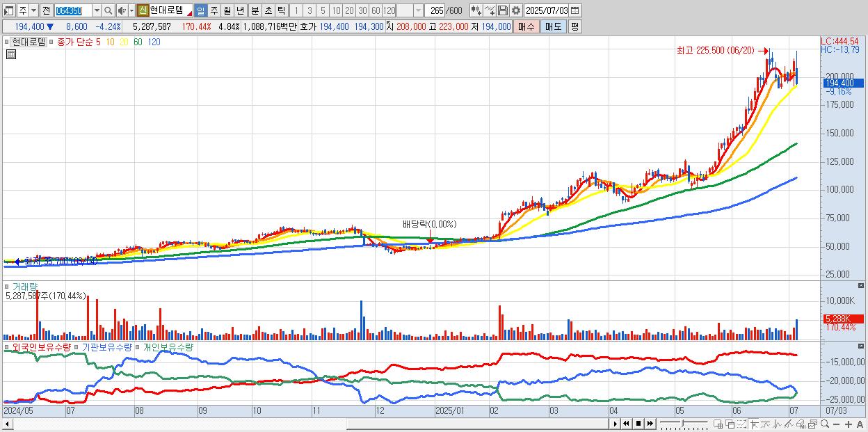
Task: Click the zigzag wave icon in bottom bar
Action: (778, 424)
